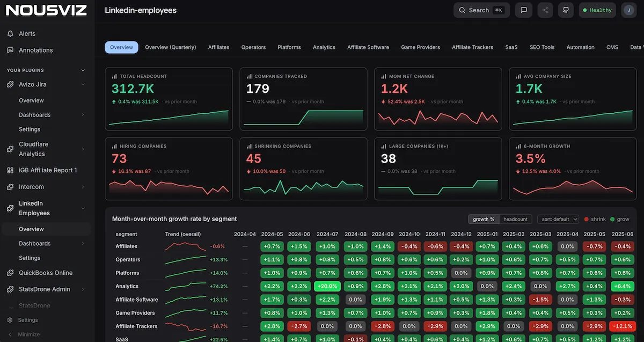The height and width of the screenshot is (342, 644).
Task: Click the StatsDrone Admin plugin icon
Action: [x=10, y=289]
